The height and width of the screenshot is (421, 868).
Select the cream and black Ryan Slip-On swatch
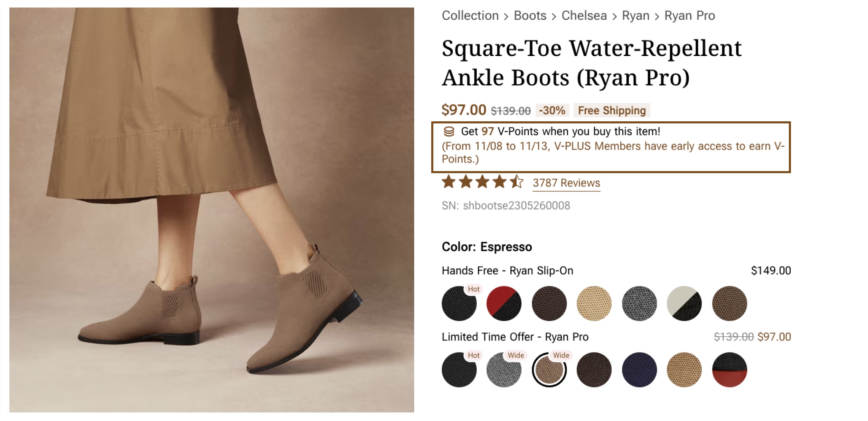pos(684,303)
